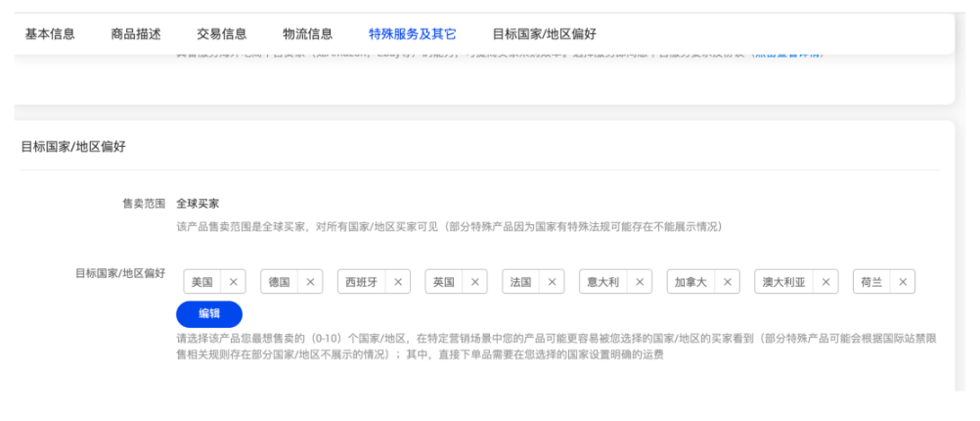The height and width of the screenshot is (421, 980).
Task: Click the 目标国家/地区偏好 section heading
Action: click(x=73, y=147)
